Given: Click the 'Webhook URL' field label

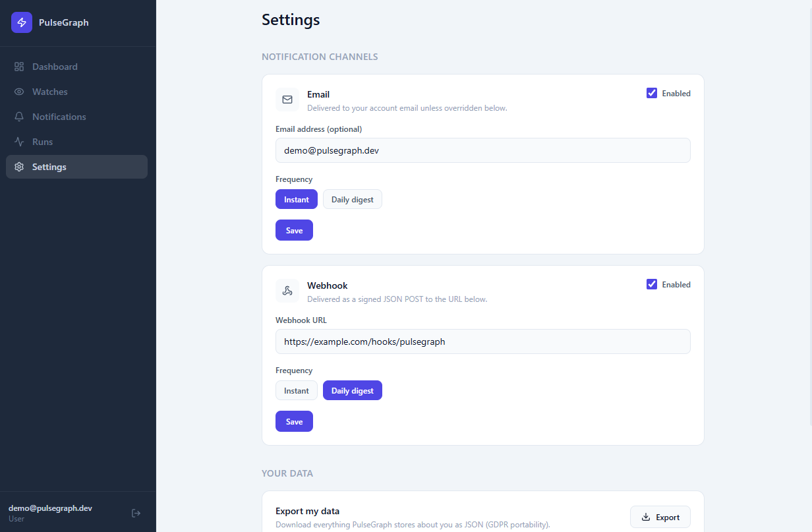Looking at the screenshot, I should click(301, 320).
